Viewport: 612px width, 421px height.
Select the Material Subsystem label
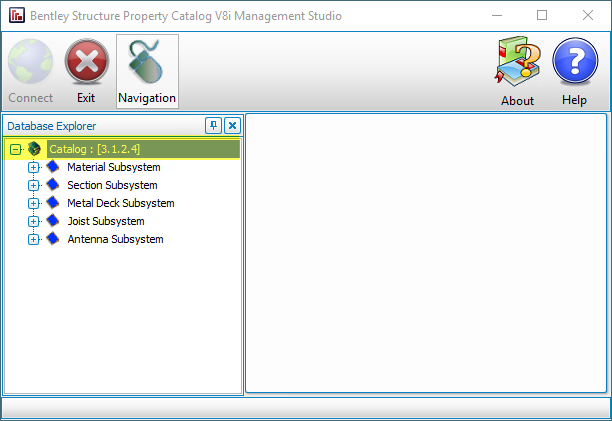[x=114, y=167]
